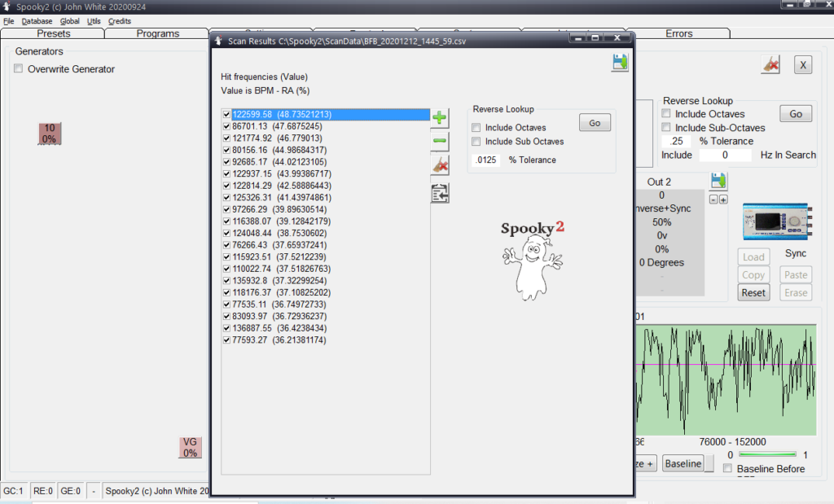Click the small minus button under Out 2 save icon
Viewport: 834px width, 504px height.
713,200
